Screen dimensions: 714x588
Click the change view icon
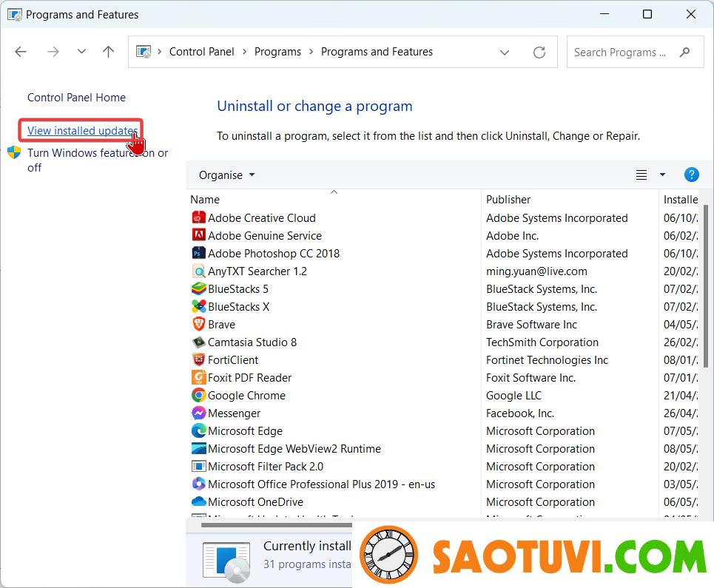[x=641, y=175]
